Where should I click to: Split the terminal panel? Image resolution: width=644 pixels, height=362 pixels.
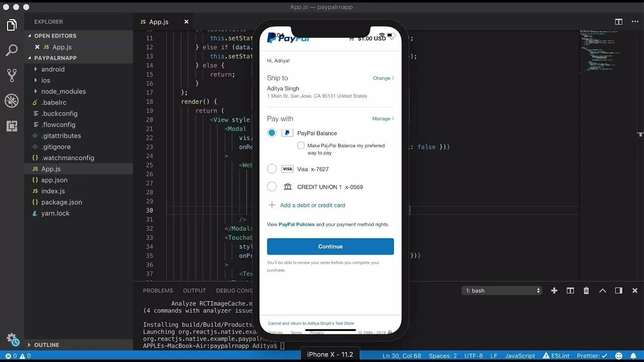(x=570, y=291)
